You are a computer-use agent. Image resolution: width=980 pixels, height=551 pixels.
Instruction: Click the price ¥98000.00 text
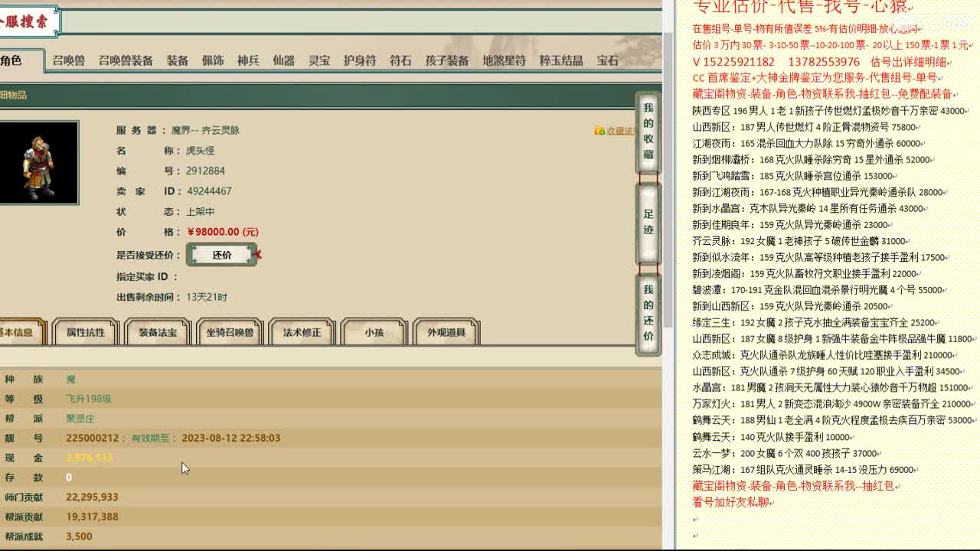point(223,232)
